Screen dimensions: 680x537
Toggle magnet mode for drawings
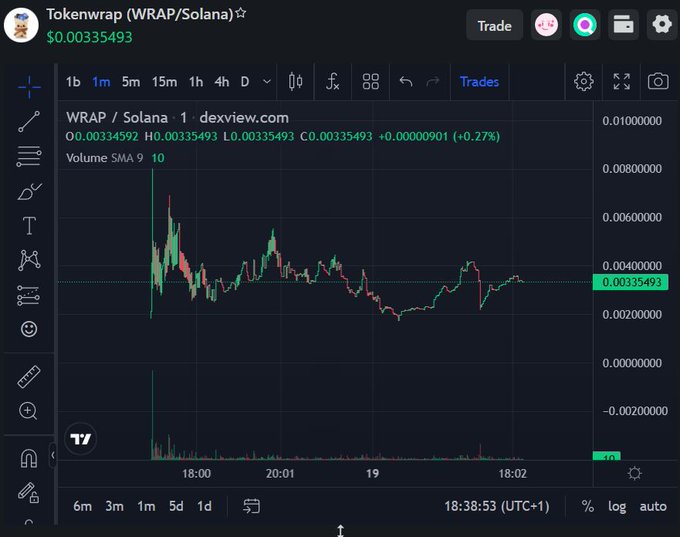click(x=29, y=458)
